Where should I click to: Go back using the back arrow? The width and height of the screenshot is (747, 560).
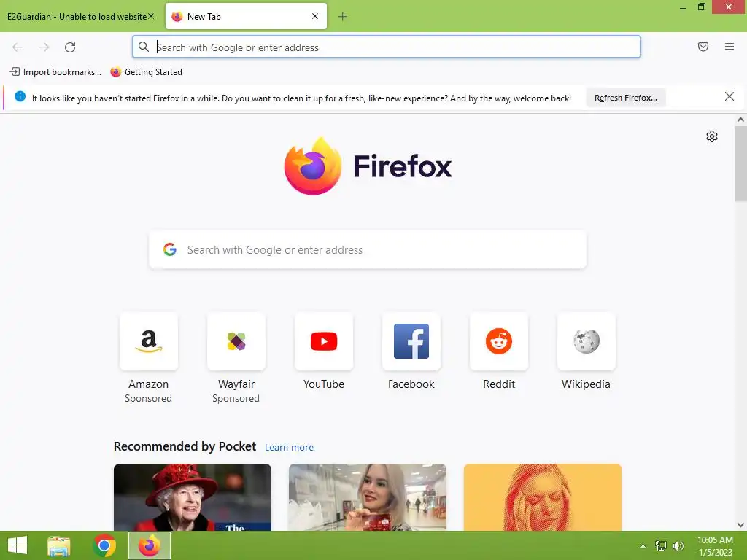[18, 47]
